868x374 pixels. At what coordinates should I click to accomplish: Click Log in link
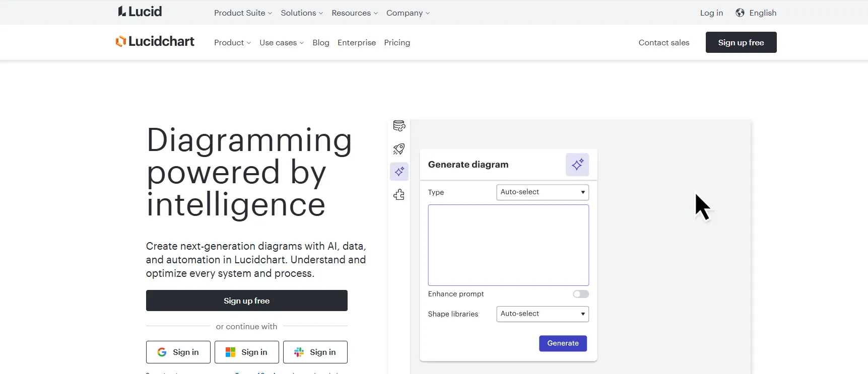point(711,13)
